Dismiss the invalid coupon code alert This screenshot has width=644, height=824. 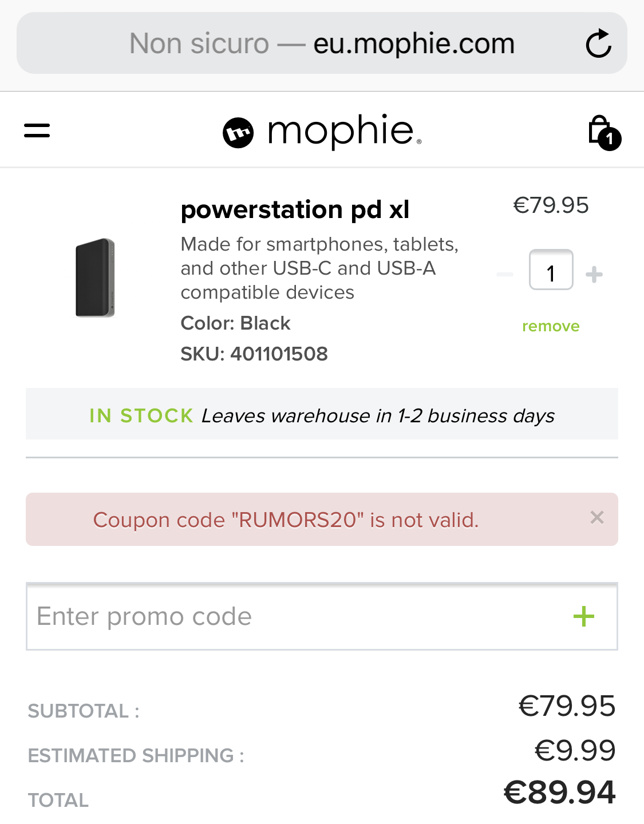(x=597, y=518)
